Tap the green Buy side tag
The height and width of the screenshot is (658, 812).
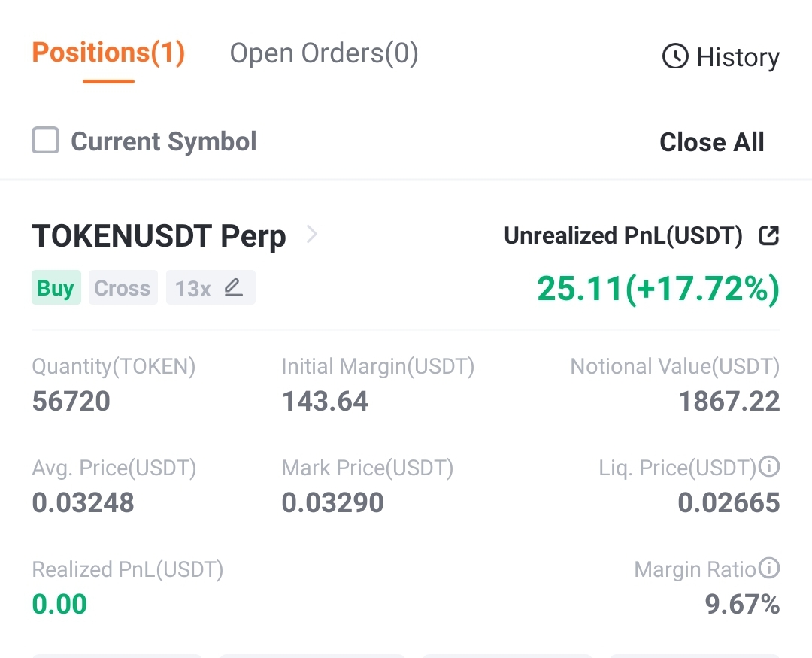(x=56, y=287)
